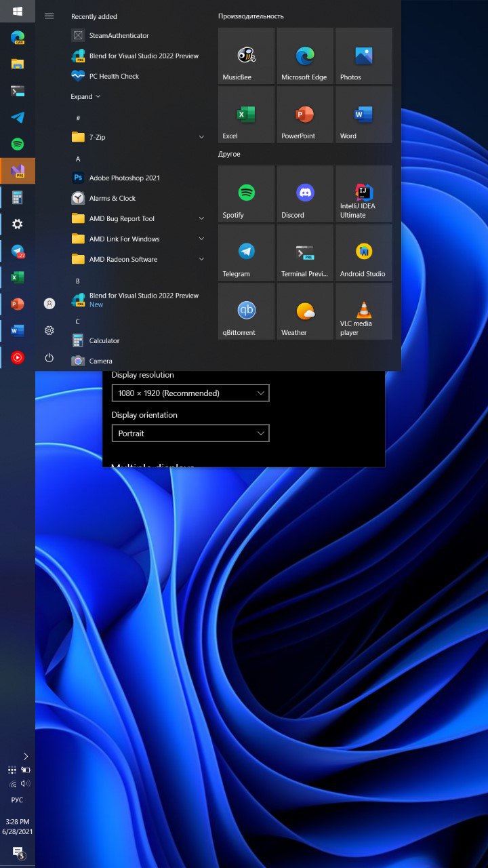
Task: Click the Word icon on the taskbar
Action: tap(18, 331)
